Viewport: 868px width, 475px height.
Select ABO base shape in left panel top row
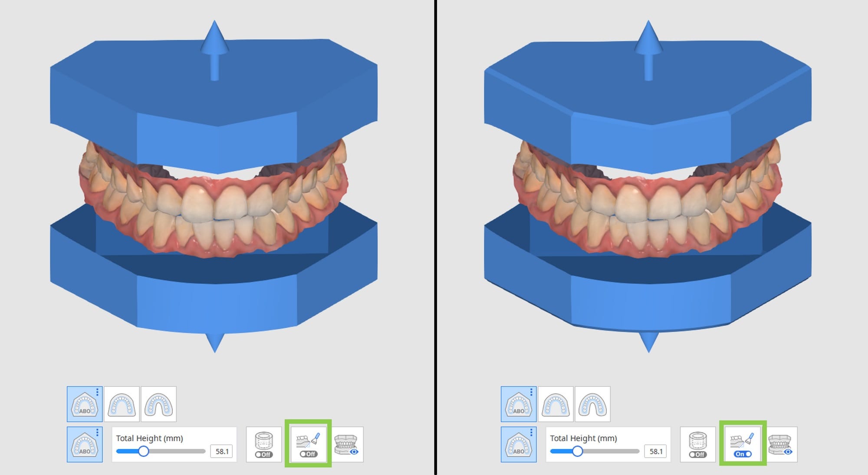(85, 404)
